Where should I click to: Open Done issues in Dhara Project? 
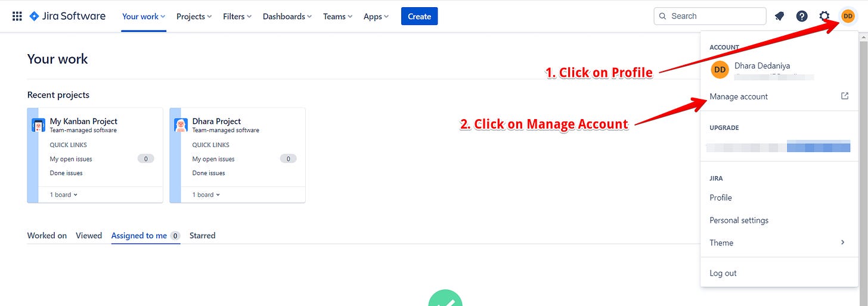pyautogui.click(x=209, y=173)
